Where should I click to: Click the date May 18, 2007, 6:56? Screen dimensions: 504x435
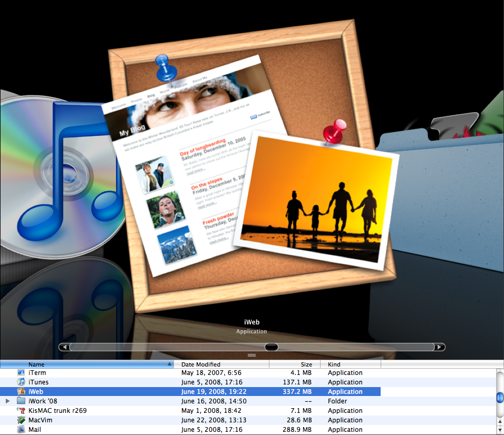point(211,373)
